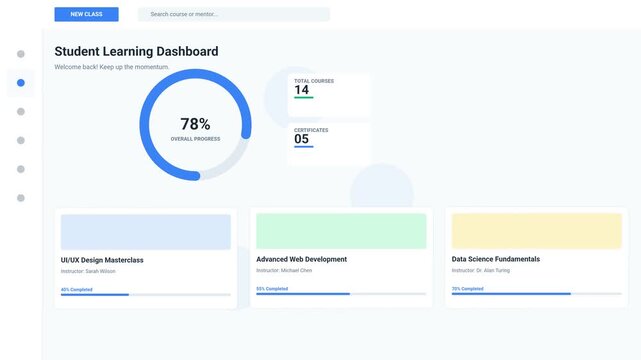Screen dimensions: 641x360
Task: Select the first gray sidebar dot
Action: [x=20, y=54]
